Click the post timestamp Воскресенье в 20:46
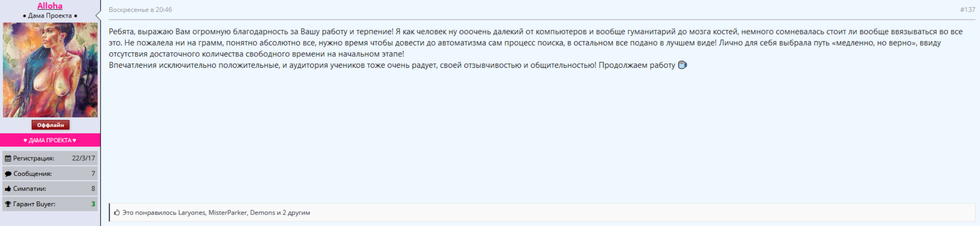 tap(140, 9)
